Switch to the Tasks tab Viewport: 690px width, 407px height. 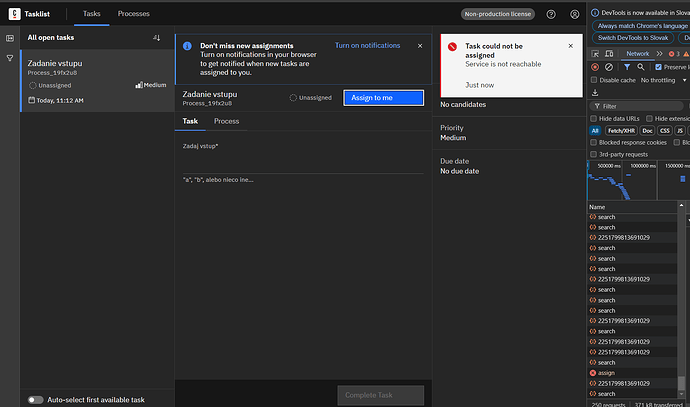(x=92, y=14)
